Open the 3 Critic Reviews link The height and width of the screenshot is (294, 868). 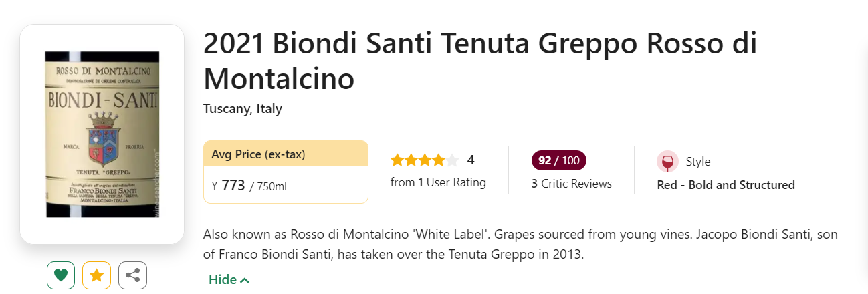[571, 184]
